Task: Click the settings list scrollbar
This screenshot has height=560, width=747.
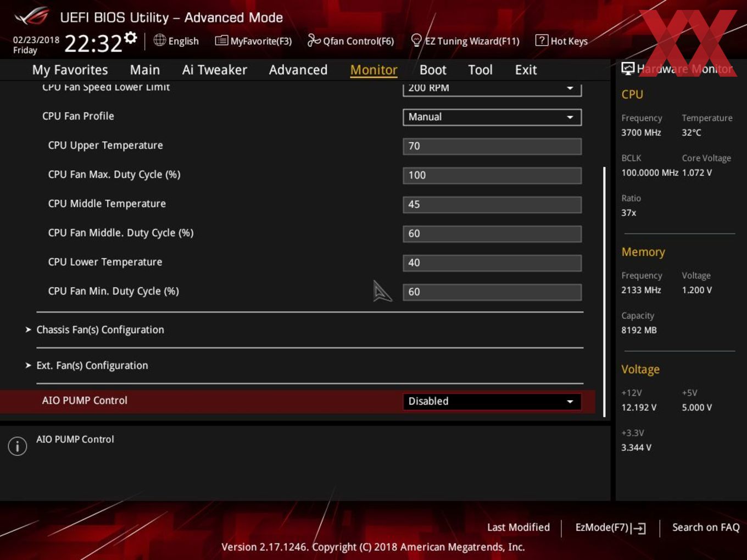Action: [x=604, y=292]
